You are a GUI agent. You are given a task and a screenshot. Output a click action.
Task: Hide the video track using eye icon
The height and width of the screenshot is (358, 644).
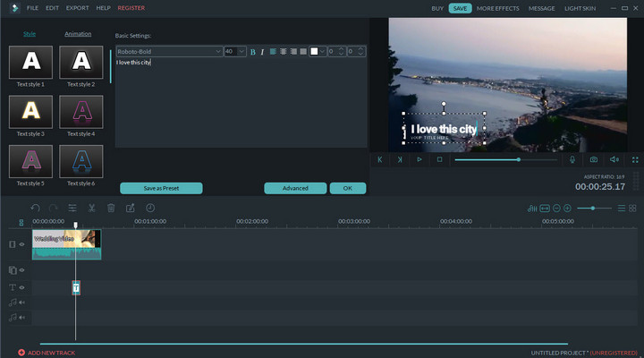[22, 244]
